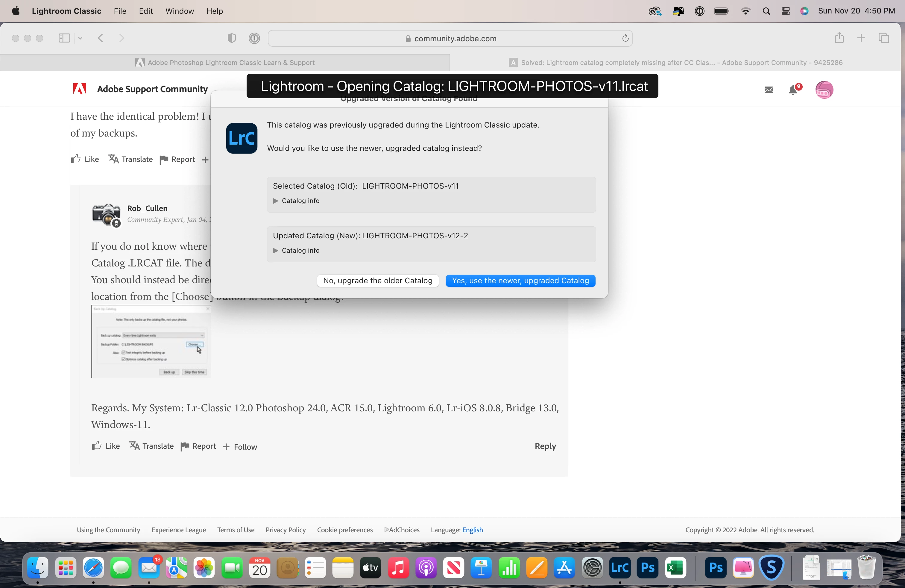Expand Catalog info for the old catalog

click(x=276, y=201)
